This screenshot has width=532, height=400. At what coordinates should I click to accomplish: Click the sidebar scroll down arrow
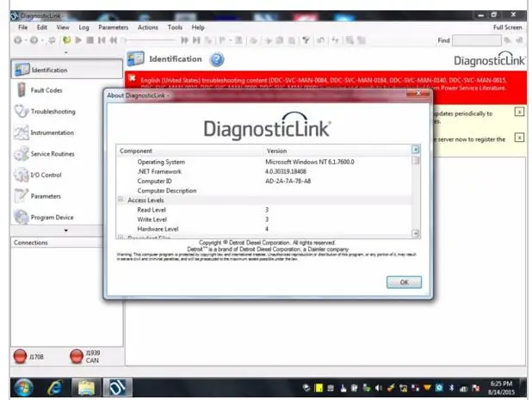[66, 231]
